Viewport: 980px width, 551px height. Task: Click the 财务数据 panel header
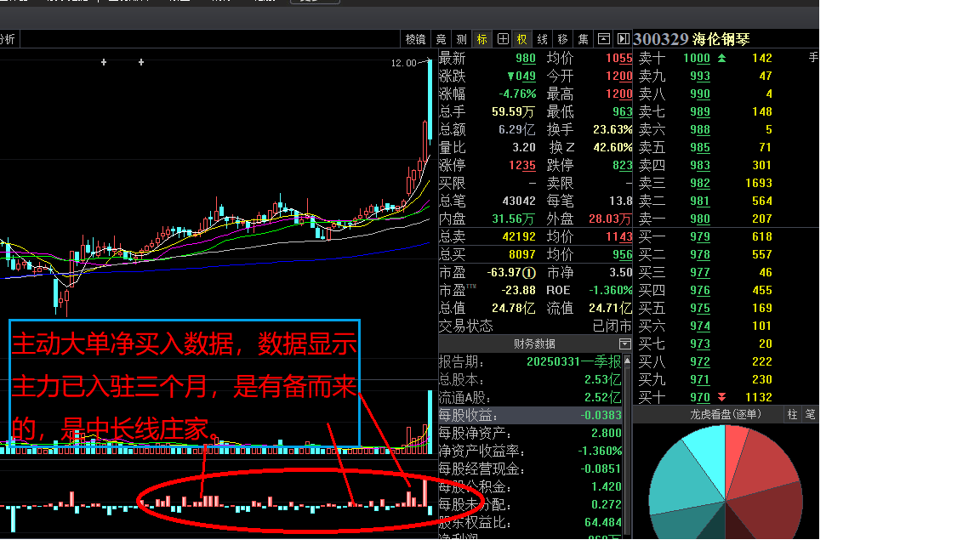(x=534, y=344)
